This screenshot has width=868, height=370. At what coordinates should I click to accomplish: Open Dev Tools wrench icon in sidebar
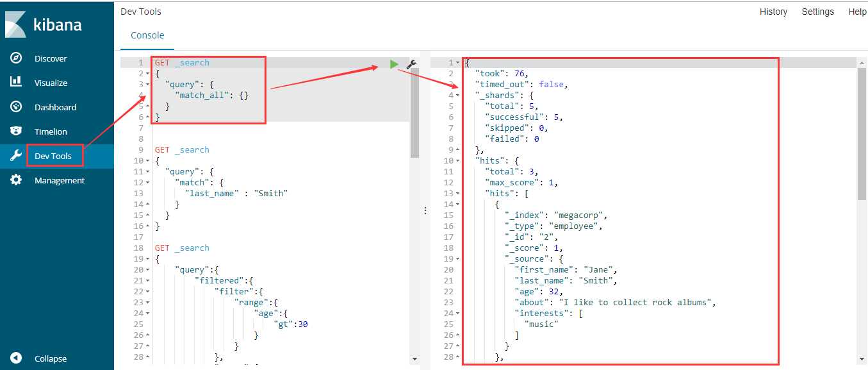click(17, 156)
